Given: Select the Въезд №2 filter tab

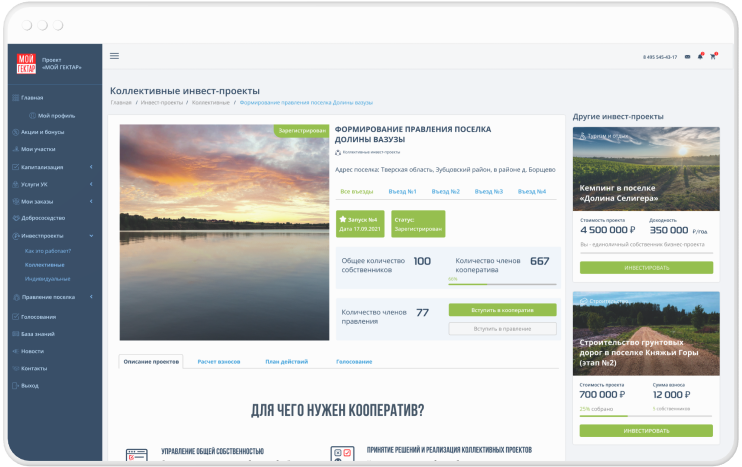Looking at the screenshot, I should (x=445, y=191).
